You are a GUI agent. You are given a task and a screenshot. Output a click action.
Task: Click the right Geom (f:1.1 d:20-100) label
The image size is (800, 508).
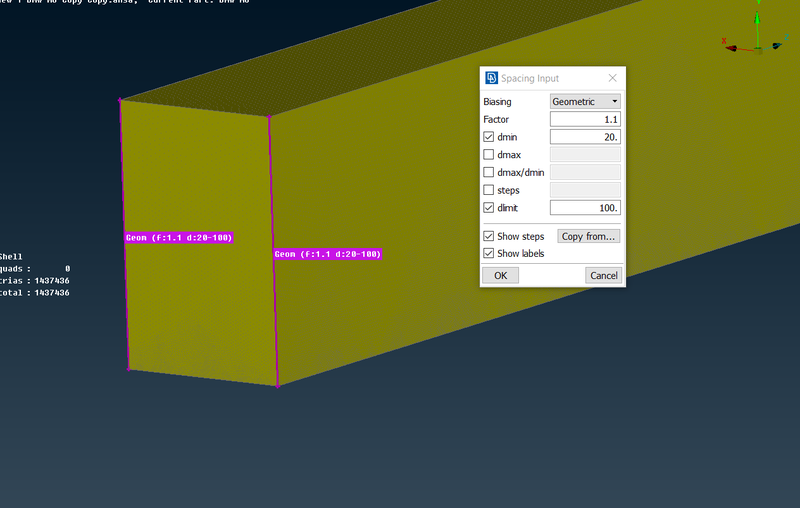click(328, 254)
